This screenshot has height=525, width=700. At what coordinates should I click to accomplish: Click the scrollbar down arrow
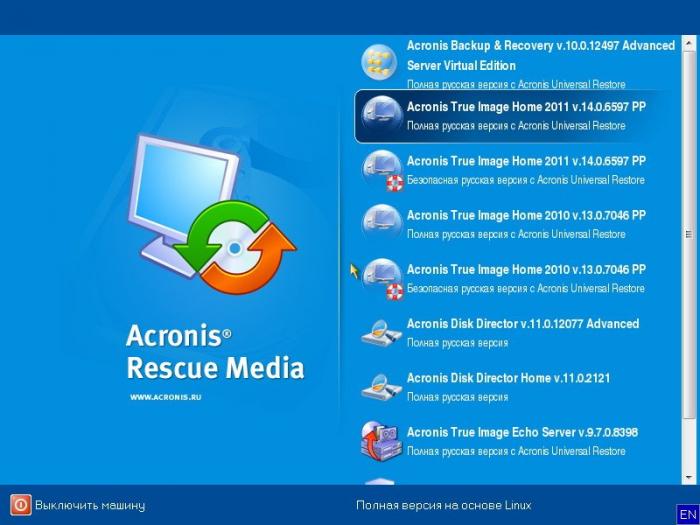click(689, 477)
